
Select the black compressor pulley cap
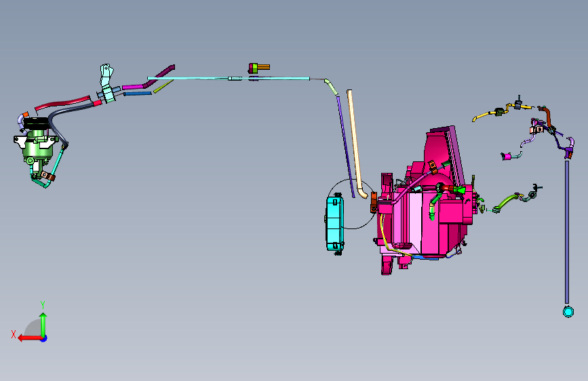[x=37, y=123]
